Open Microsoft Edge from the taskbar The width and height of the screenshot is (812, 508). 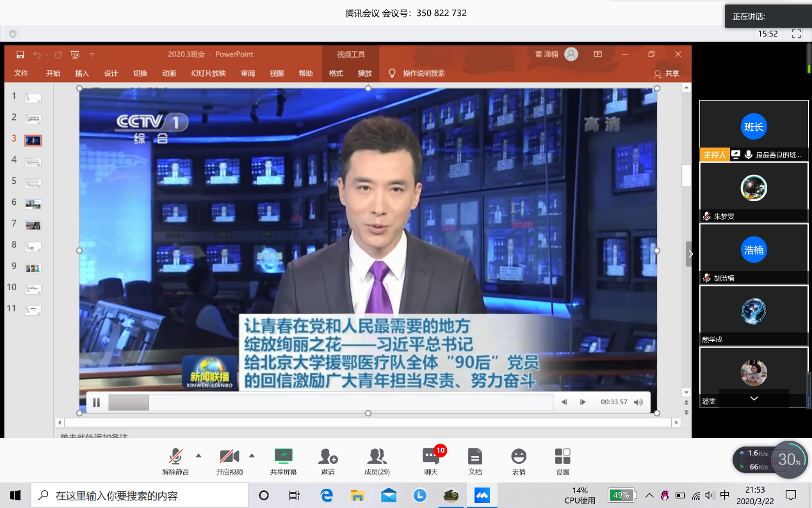[327, 495]
